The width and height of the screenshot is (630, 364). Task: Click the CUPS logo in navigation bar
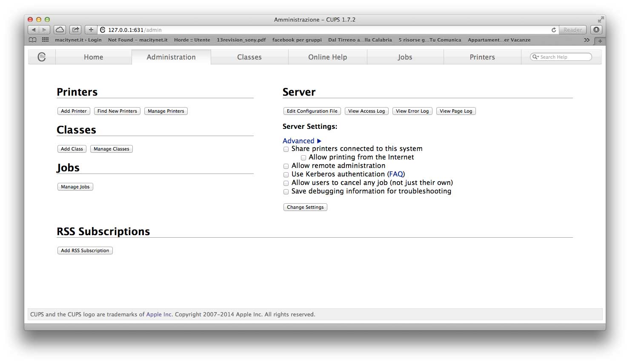pos(42,57)
